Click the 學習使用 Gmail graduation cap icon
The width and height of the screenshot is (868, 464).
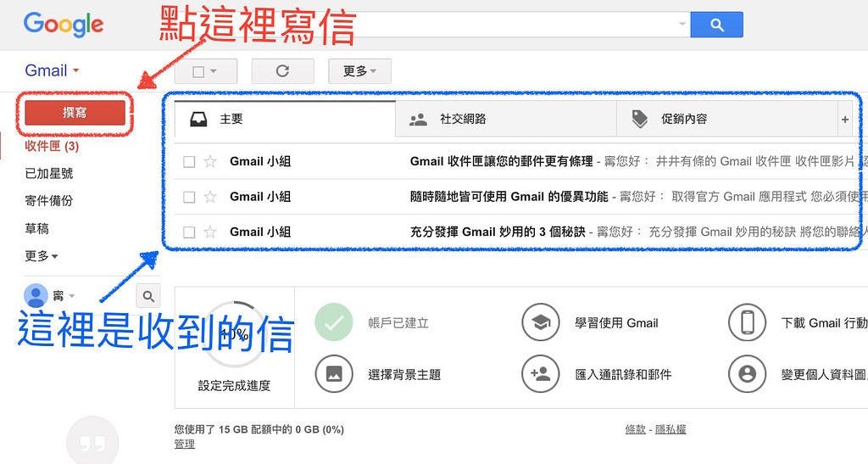[x=541, y=322]
